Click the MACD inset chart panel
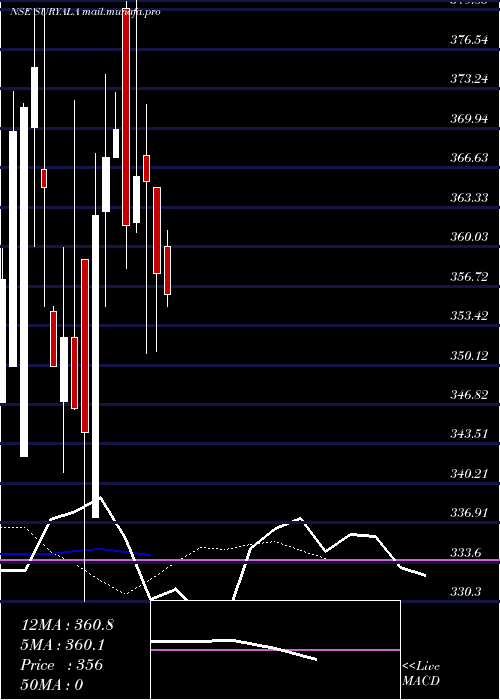This screenshot has width=500, height=700. (x=275, y=650)
